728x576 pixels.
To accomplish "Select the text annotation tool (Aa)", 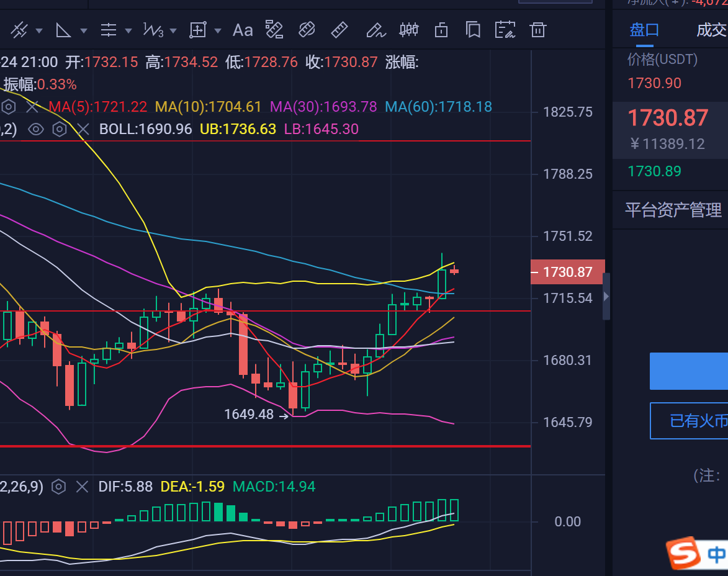I will tap(242, 30).
